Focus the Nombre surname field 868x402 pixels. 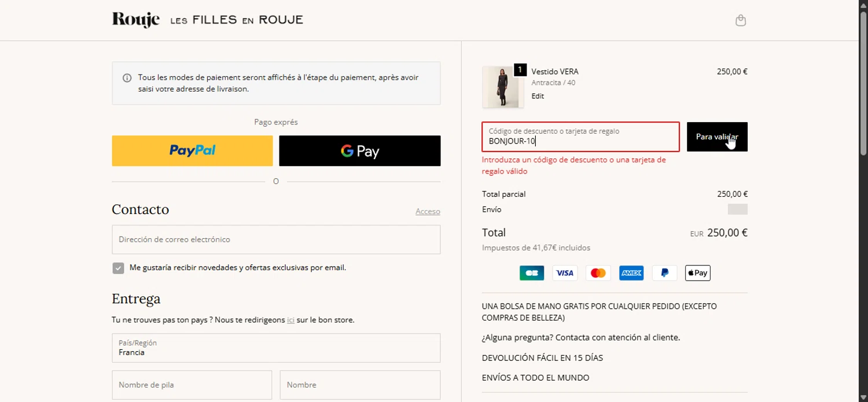click(360, 385)
